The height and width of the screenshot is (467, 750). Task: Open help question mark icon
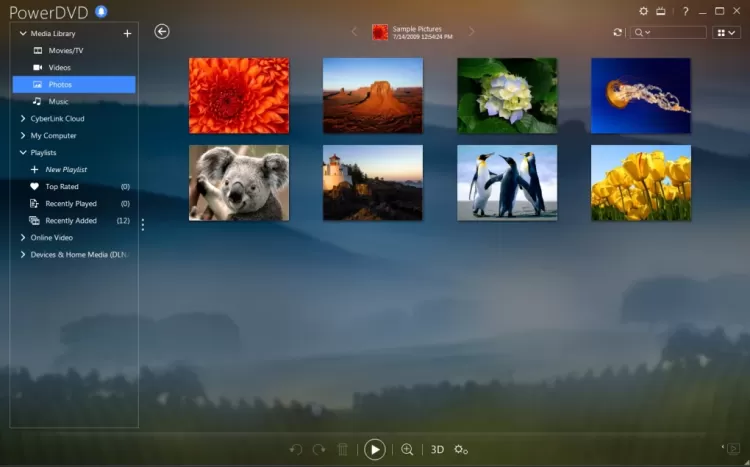685,11
